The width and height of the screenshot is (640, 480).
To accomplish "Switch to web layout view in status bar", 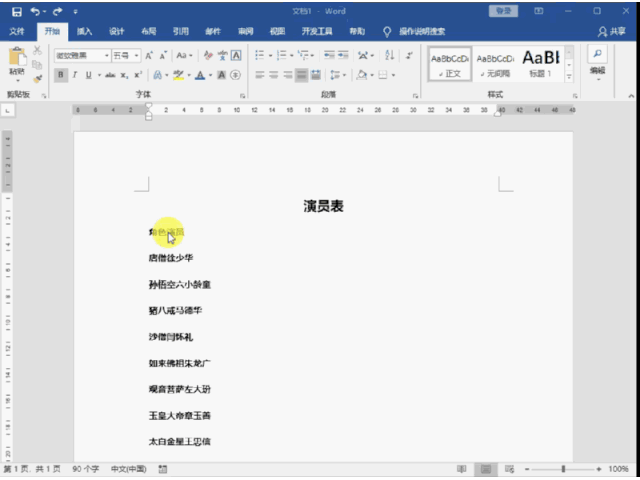I will (x=509, y=469).
